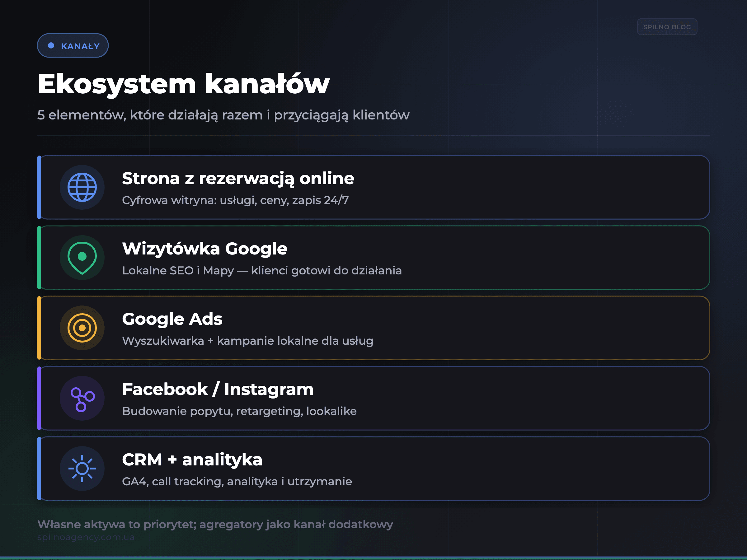Click text 'Budowanie popytu, retargeting, lookalike'

tap(239, 411)
